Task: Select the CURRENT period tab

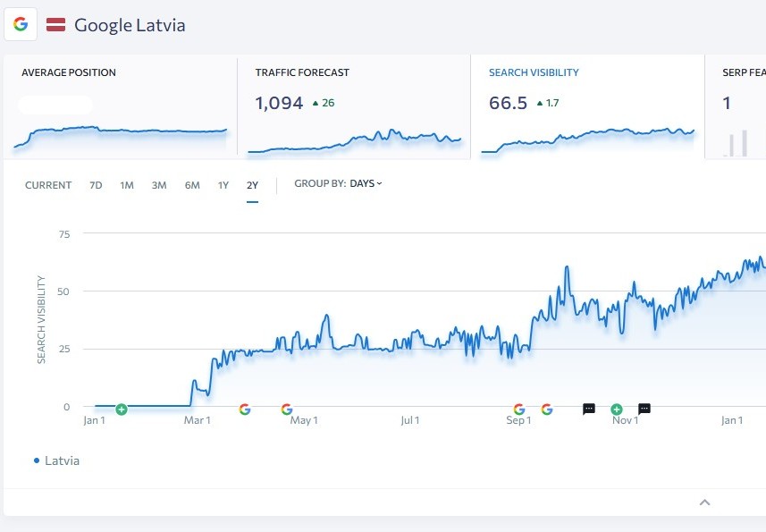Action: tap(48, 185)
